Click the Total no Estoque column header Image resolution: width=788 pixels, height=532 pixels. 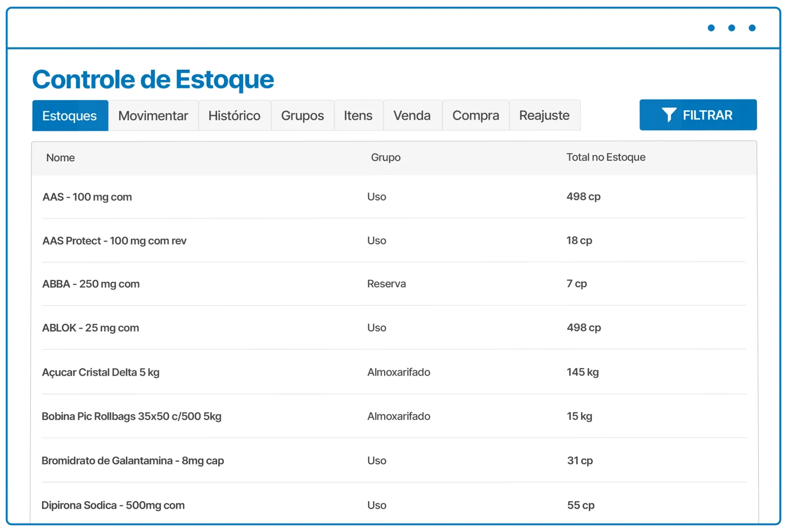point(606,157)
